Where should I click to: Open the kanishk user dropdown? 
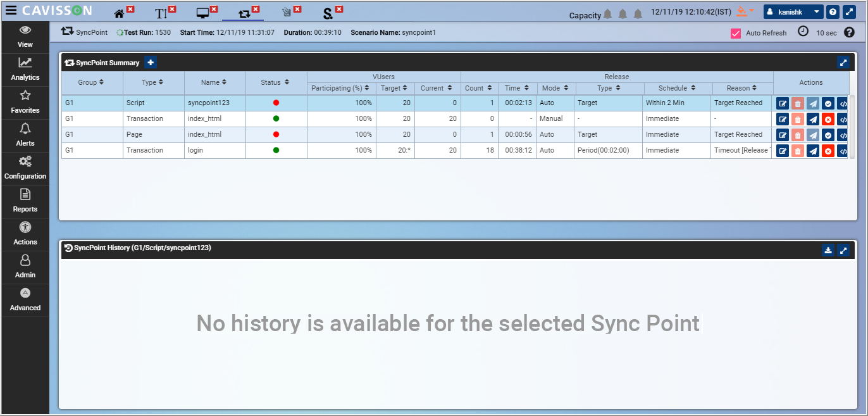[793, 12]
